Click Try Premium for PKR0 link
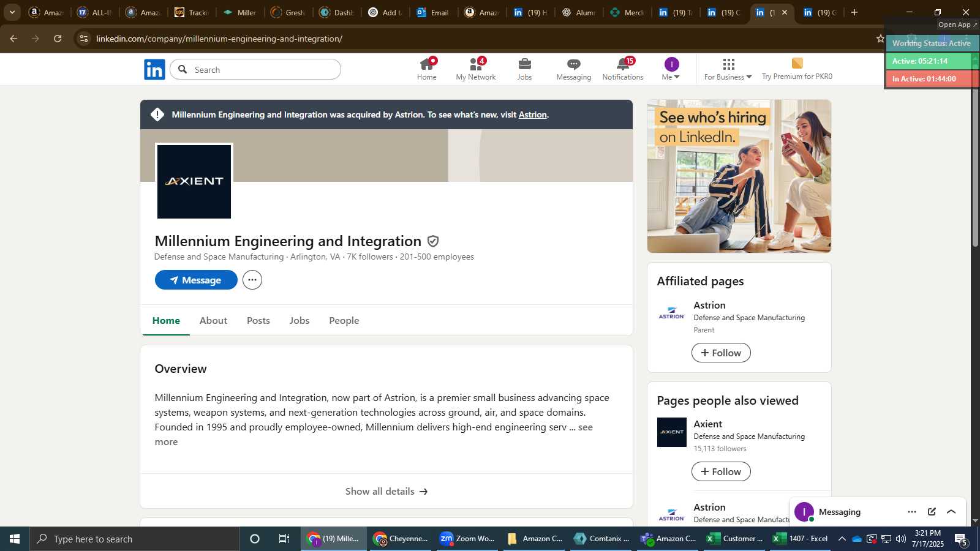The height and width of the screenshot is (551, 980). coord(797,69)
